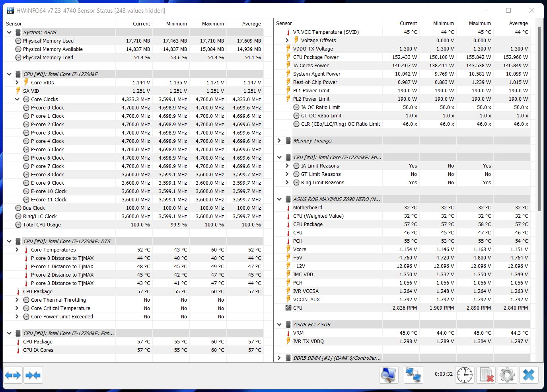Select the GT Limit Reasons row
The width and height of the screenshot is (547, 392).
(x=402, y=174)
